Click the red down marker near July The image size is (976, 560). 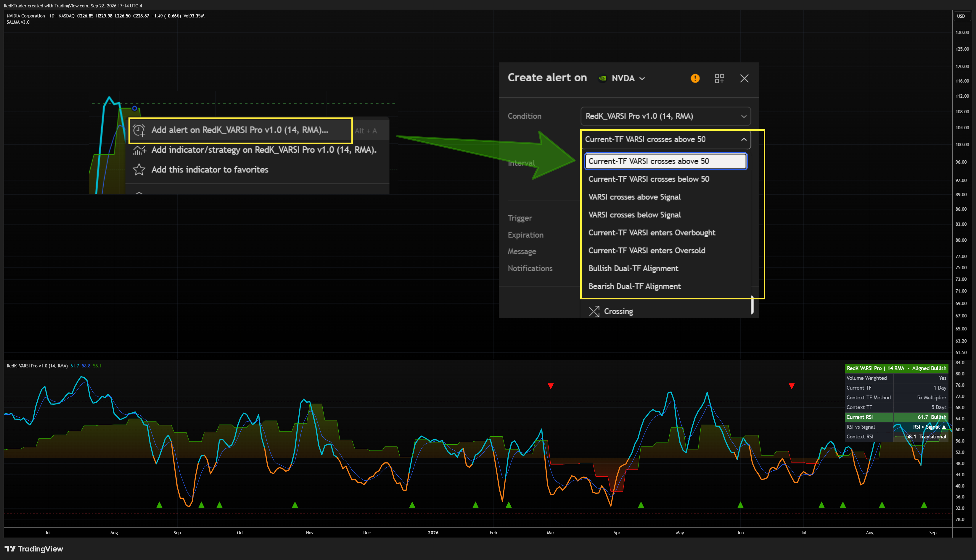coord(791,386)
